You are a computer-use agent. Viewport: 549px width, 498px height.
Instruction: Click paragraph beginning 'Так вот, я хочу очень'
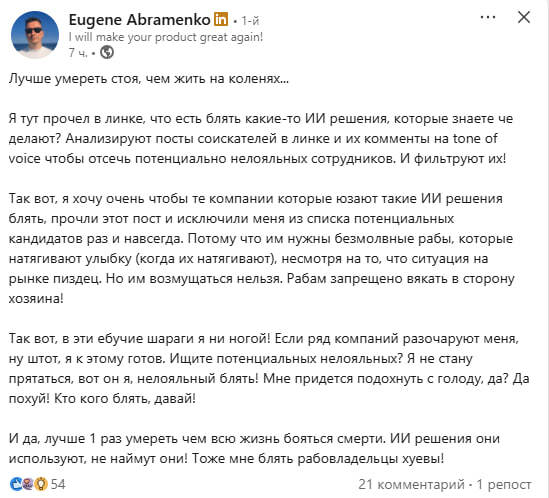262,249
